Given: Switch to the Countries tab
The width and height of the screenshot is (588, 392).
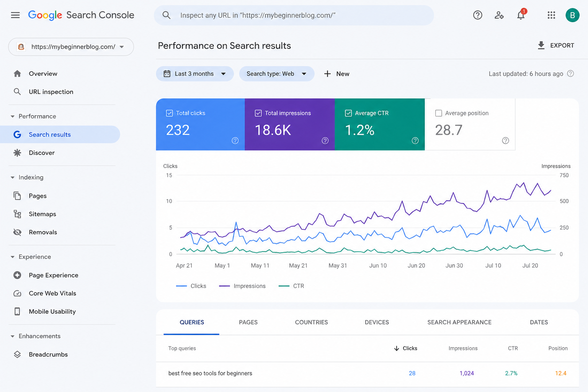Looking at the screenshot, I should point(311,322).
